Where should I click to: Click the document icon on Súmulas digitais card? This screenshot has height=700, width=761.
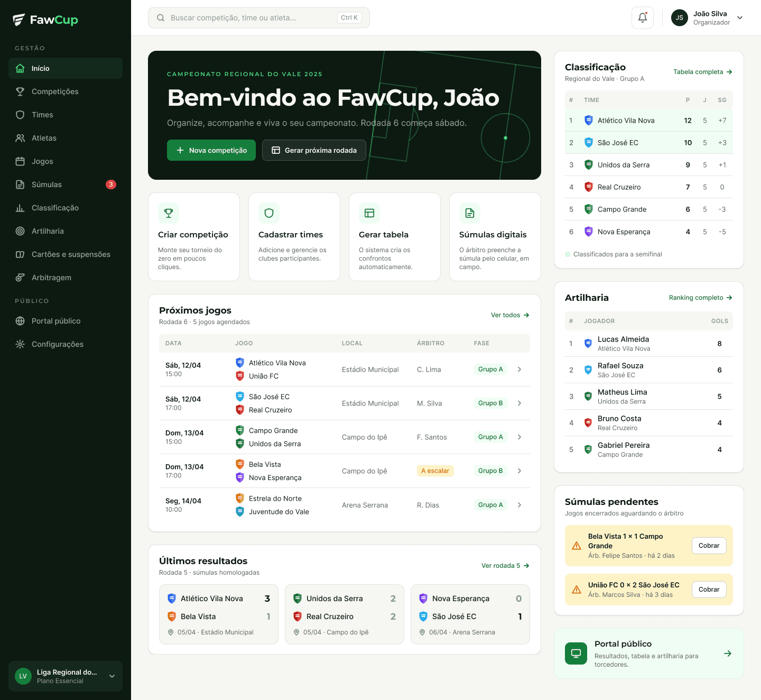point(470,213)
